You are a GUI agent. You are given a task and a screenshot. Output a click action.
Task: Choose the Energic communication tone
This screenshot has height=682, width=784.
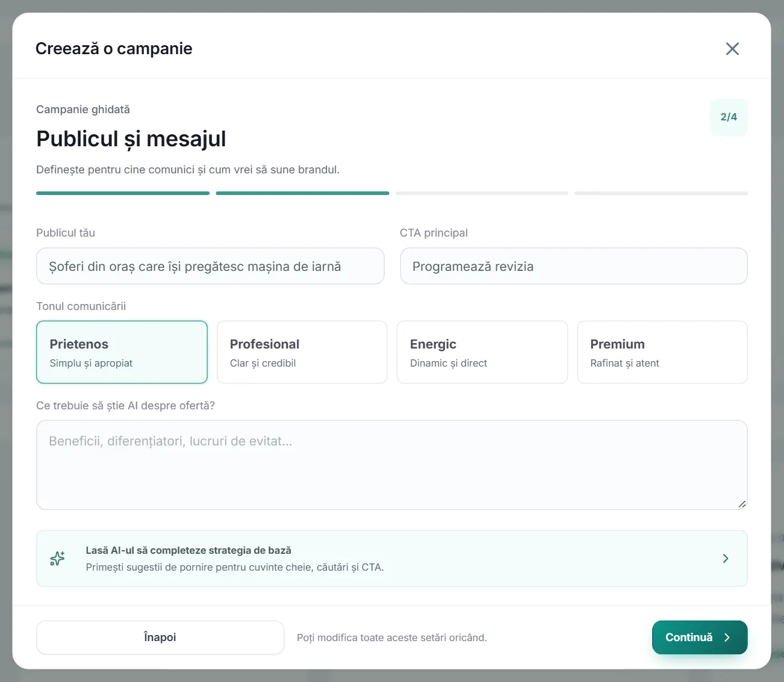click(482, 352)
